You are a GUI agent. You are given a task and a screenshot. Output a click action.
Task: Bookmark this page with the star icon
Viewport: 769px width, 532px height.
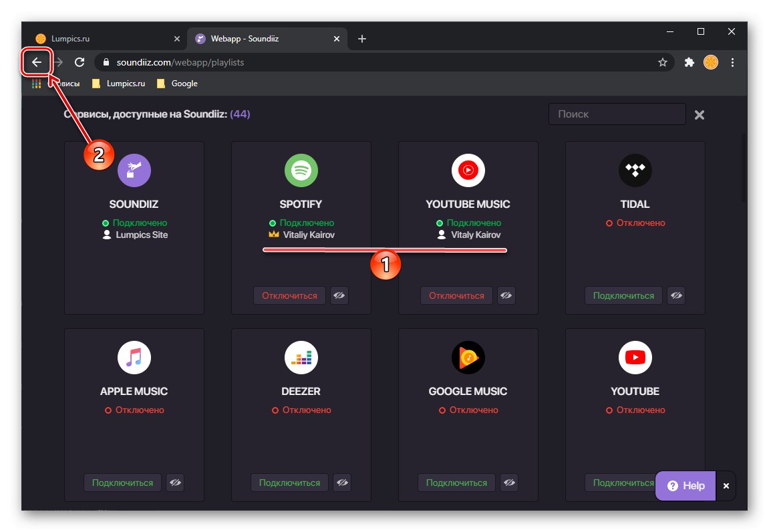(663, 62)
